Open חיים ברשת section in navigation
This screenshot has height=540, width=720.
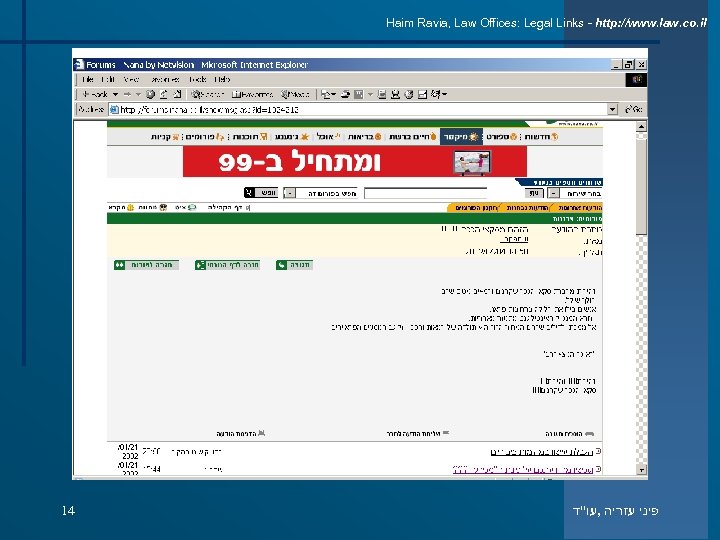point(412,137)
